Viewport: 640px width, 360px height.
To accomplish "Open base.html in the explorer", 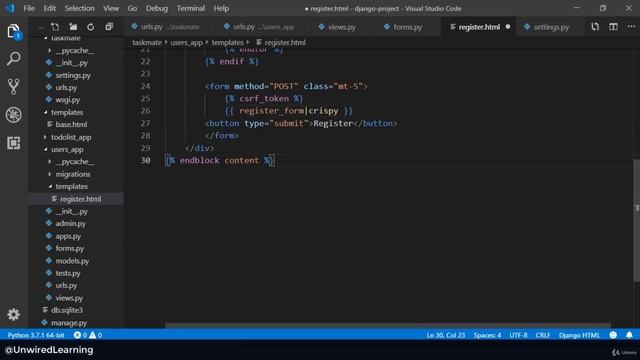I will (x=71, y=124).
